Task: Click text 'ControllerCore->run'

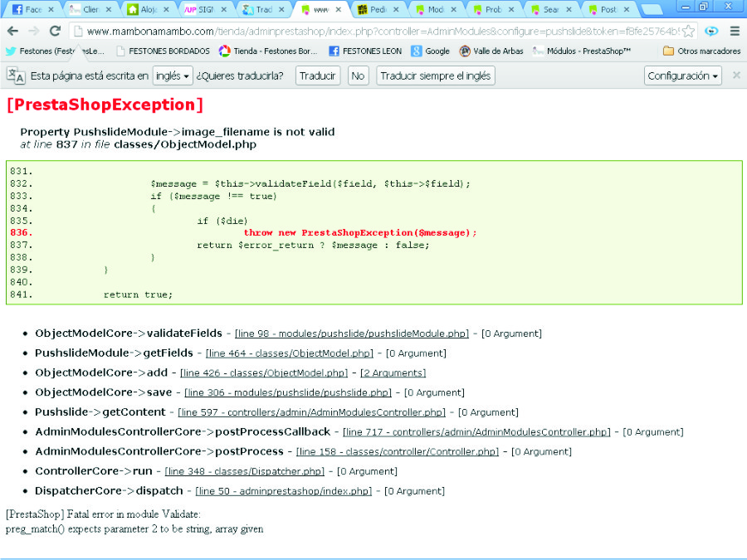Action: pos(93,471)
